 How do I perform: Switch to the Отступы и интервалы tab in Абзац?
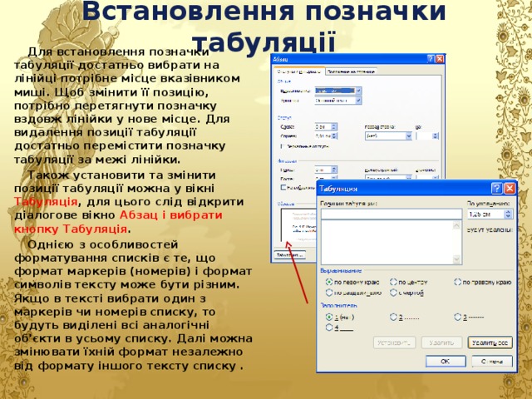point(299,71)
